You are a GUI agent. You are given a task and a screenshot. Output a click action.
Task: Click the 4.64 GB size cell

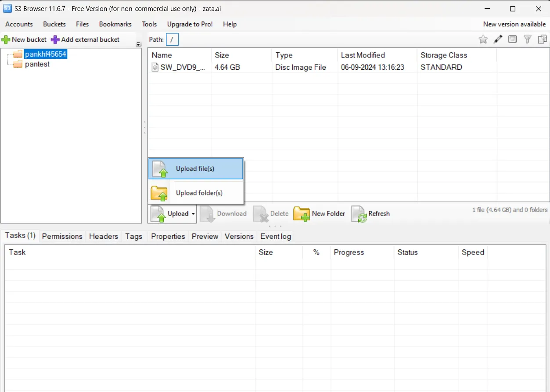(227, 67)
